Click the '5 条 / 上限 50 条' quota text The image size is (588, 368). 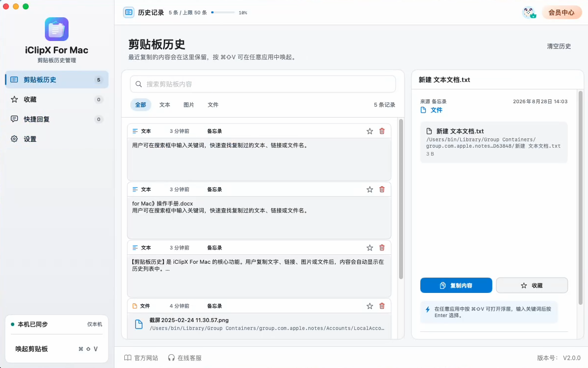click(x=187, y=12)
